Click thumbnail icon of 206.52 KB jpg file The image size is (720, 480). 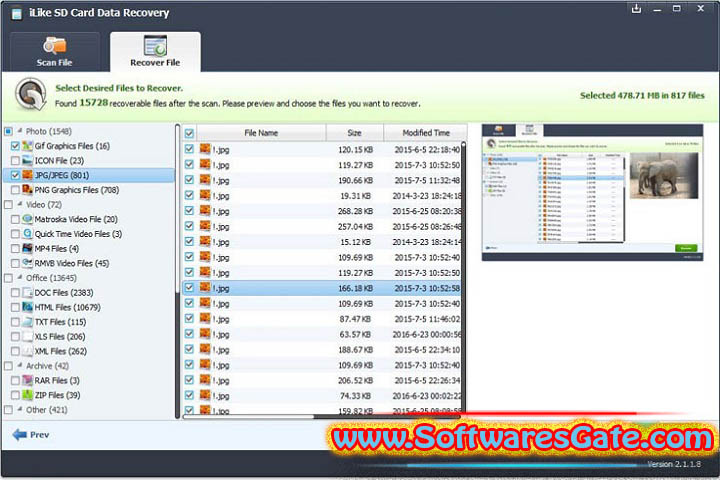click(205, 380)
